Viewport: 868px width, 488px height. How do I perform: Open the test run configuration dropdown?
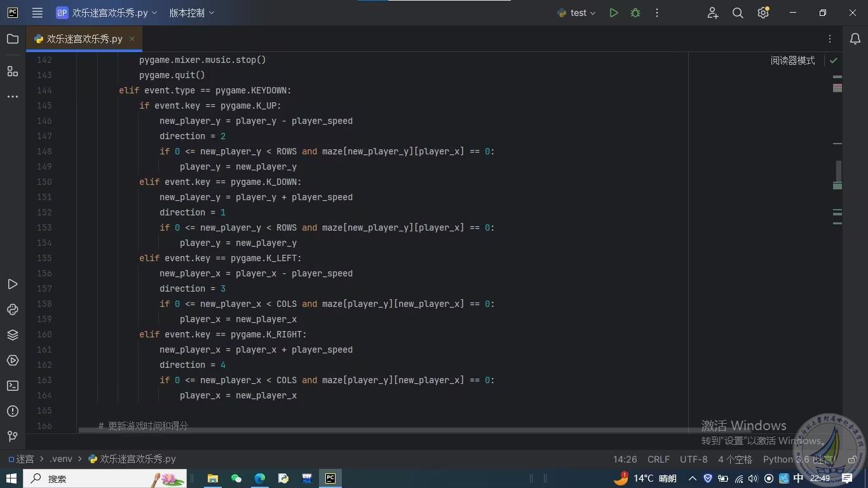coord(577,13)
